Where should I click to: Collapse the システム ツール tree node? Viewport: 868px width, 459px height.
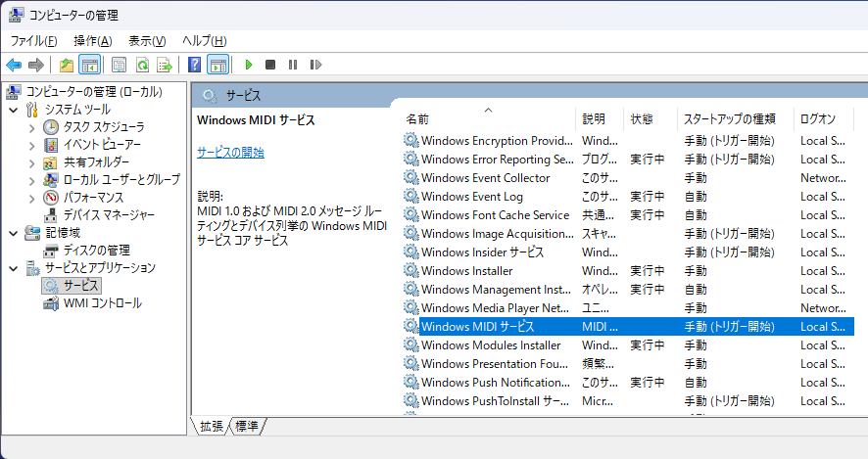[x=13, y=110]
